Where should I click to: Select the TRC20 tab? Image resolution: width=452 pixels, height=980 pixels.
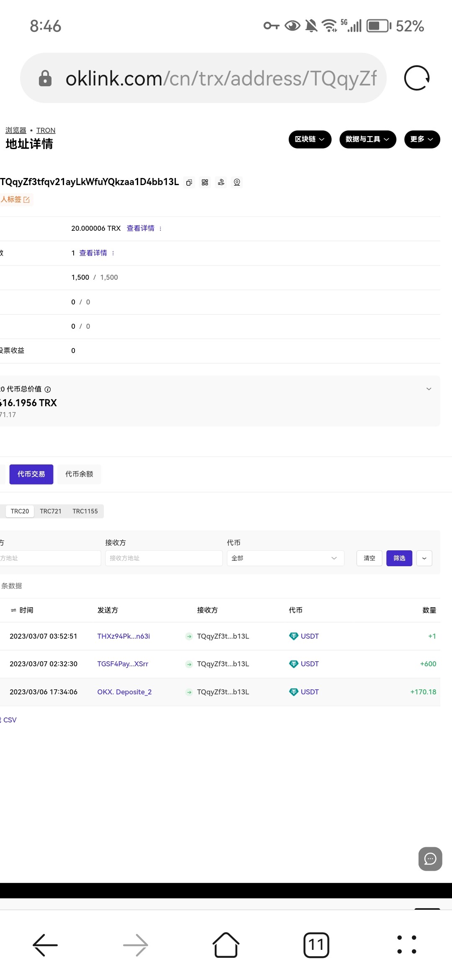tap(20, 511)
